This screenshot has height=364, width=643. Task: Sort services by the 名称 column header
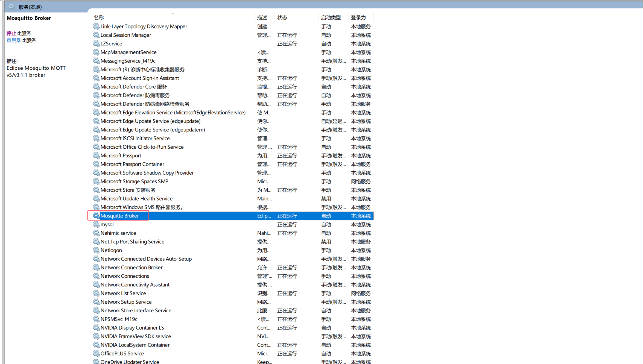(x=99, y=17)
